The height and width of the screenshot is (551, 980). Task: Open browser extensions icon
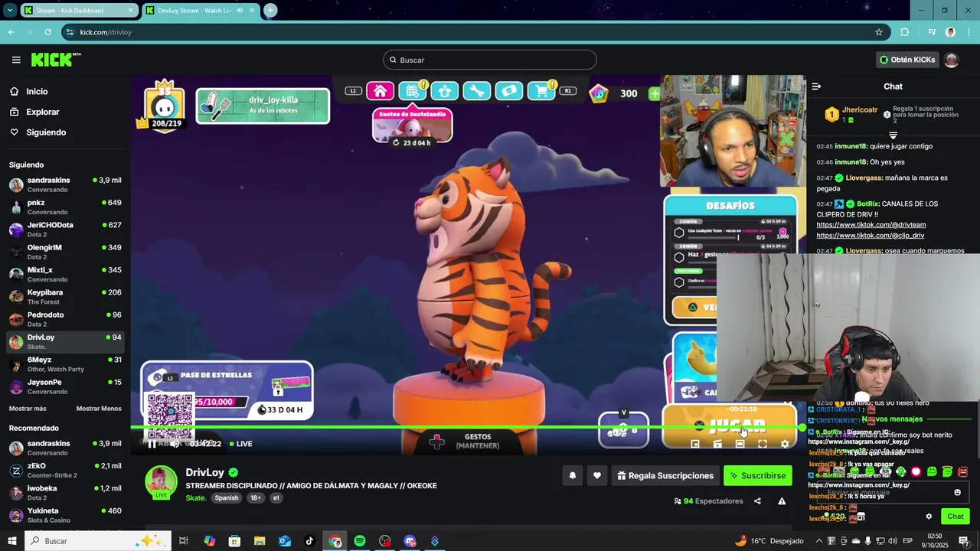(x=904, y=32)
